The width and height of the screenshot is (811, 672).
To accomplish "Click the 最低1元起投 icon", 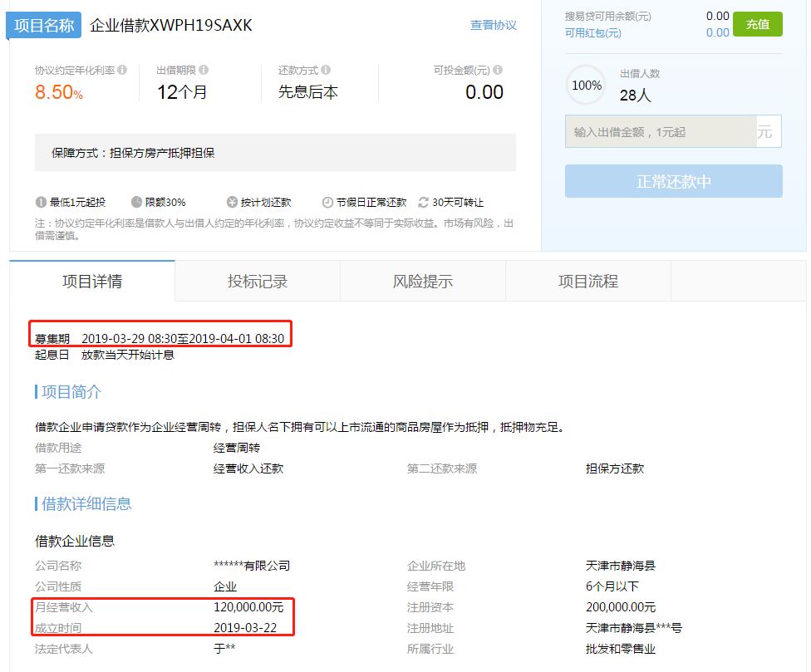I will click(x=41, y=203).
